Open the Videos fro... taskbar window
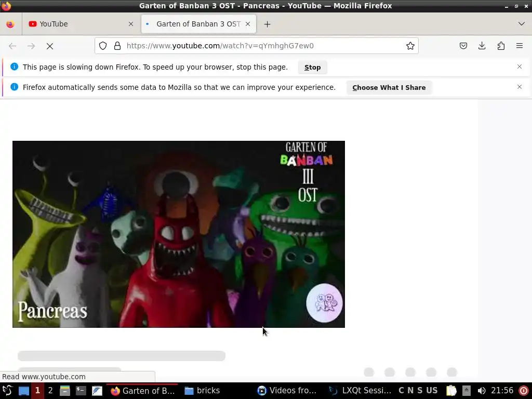 coord(287,391)
